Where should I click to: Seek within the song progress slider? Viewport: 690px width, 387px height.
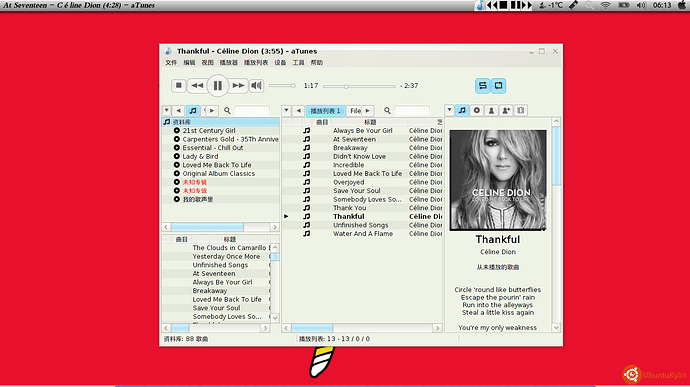click(359, 86)
